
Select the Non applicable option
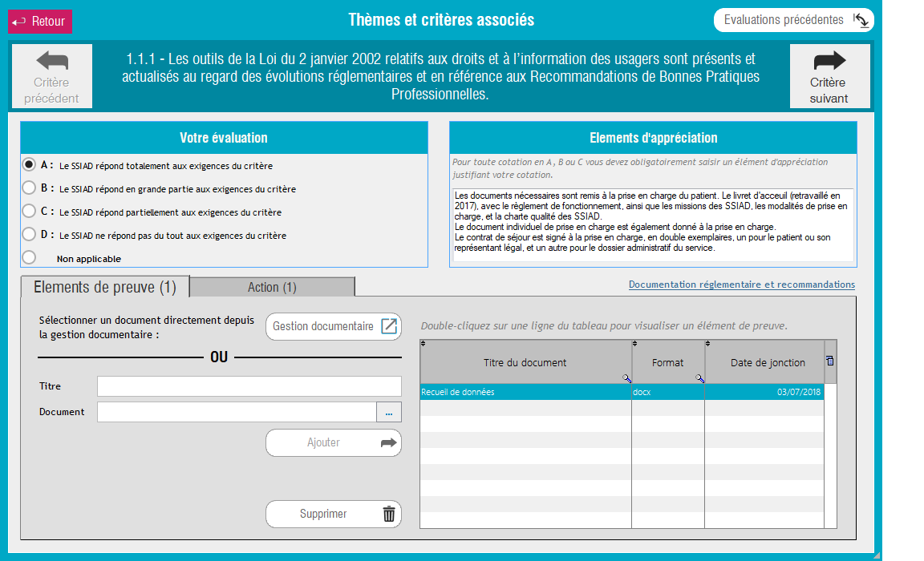[x=29, y=257]
